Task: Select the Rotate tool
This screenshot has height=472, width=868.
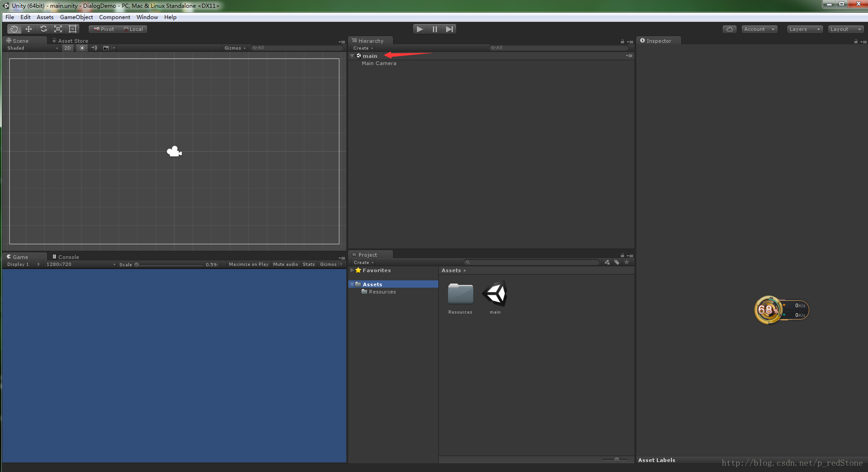Action: [43, 29]
